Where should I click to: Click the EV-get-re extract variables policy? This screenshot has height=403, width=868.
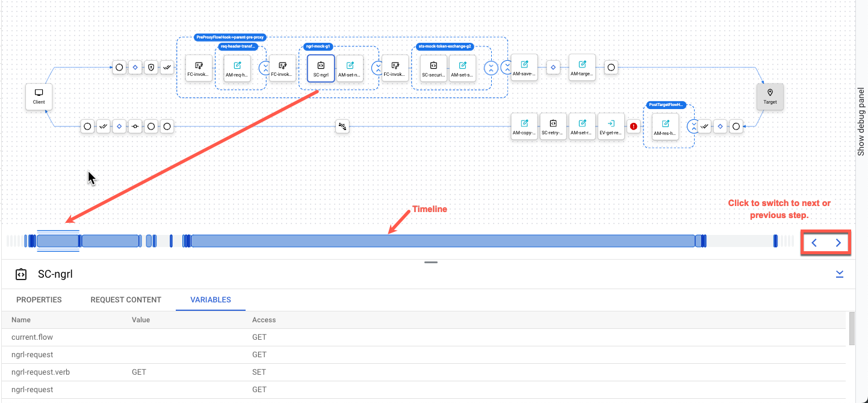point(611,127)
